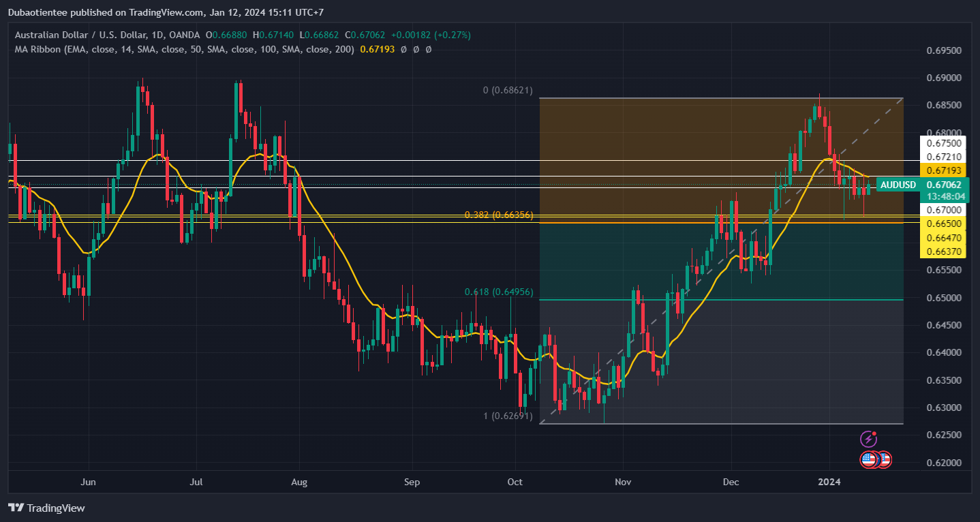Click the Aug label on time axis
The width and height of the screenshot is (980, 522).
[299, 482]
